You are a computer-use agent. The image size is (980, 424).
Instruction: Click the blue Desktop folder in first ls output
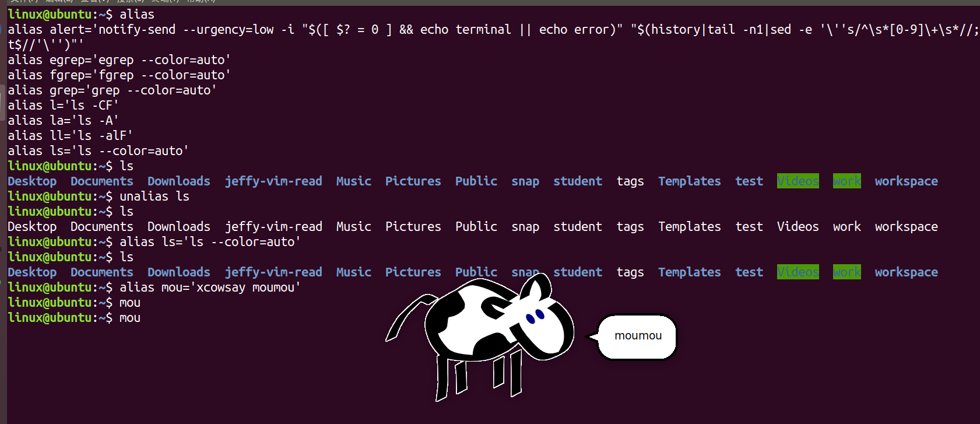[x=32, y=181]
